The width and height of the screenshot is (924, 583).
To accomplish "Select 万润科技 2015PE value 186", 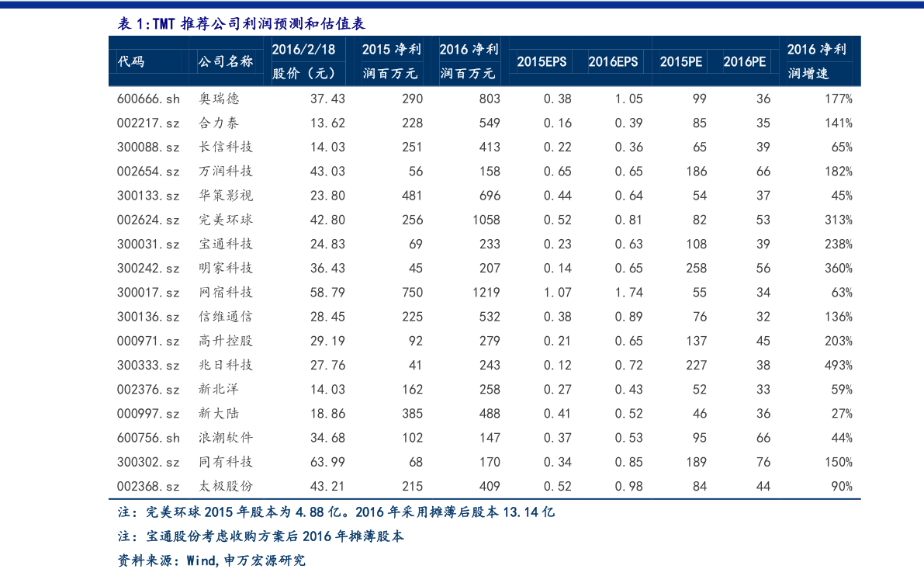I will point(696,172).
